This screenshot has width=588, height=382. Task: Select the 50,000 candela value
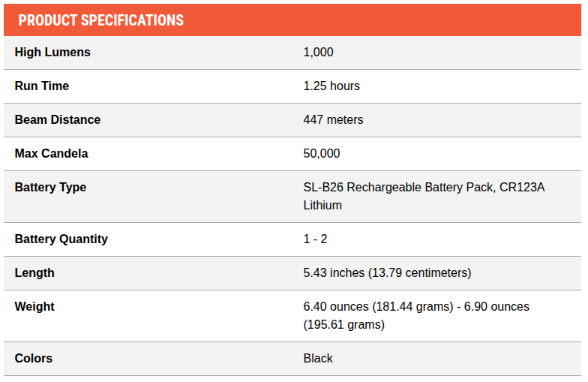(x=322, y=154)
